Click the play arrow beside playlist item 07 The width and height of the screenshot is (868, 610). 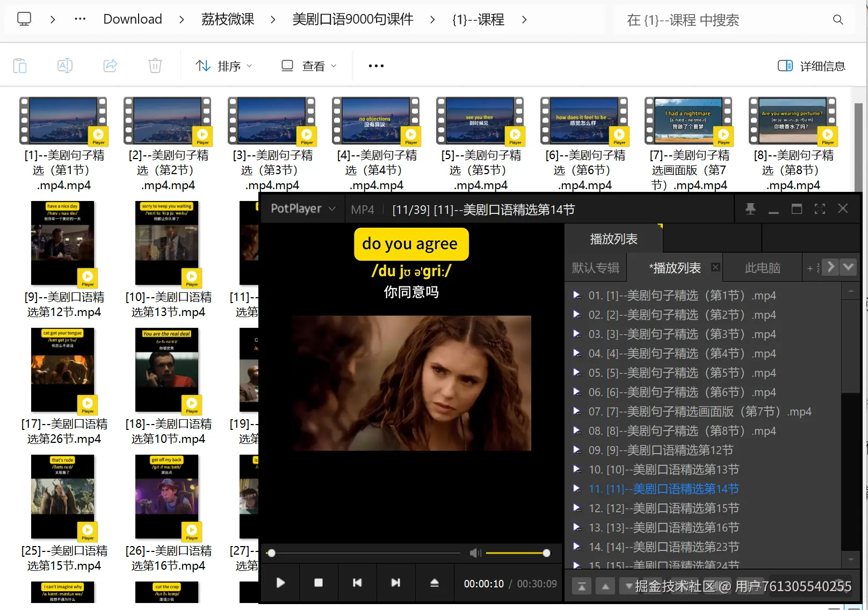[x=577, y=411]
